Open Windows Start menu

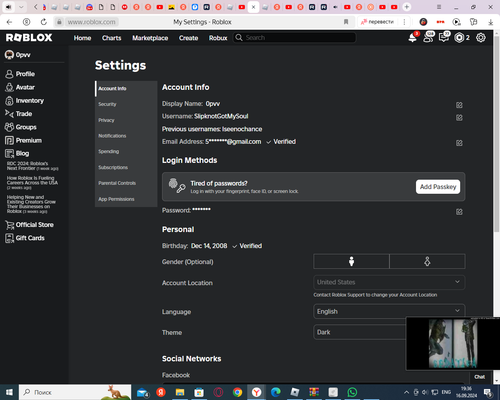[x=9, y=392]
